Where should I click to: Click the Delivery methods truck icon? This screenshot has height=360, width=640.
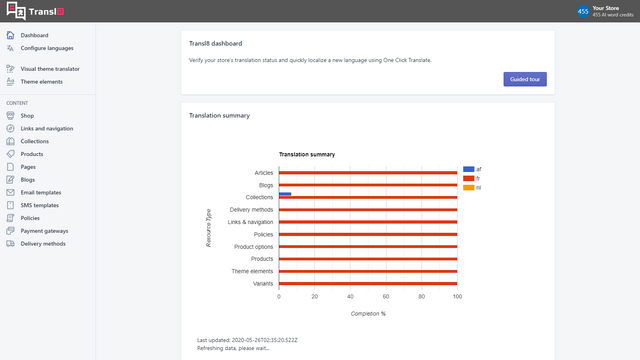tap(10, 244)
